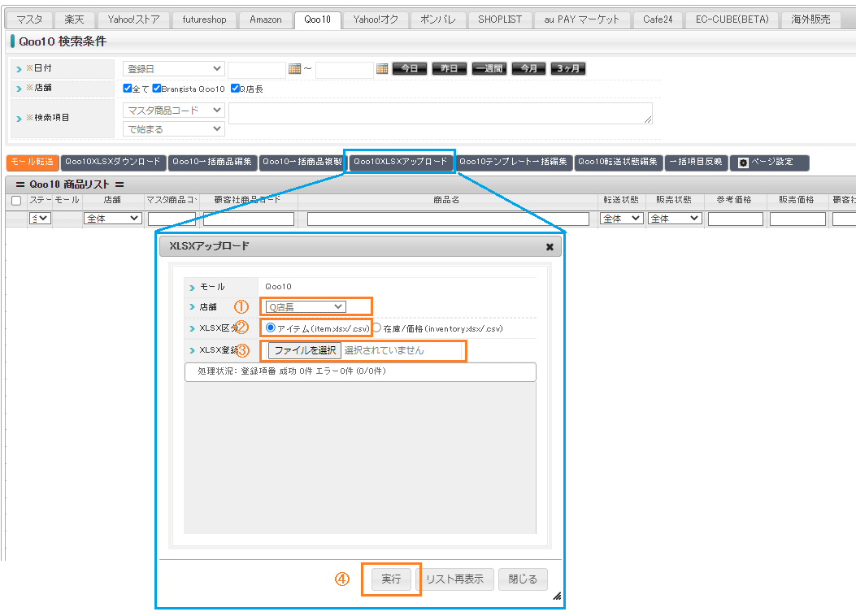Toggle the 全て store checkbox

(x=127, y=89)
